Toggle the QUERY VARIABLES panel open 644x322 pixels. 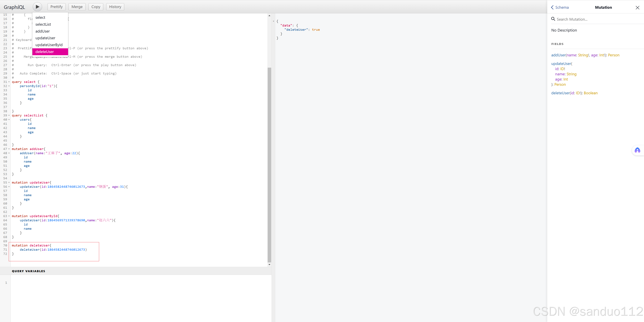click(28, 271)
